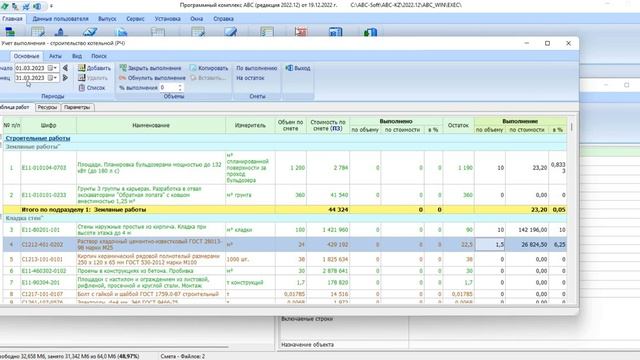Increase the % выполнения spinner value
640x360 pixels.
180,86
